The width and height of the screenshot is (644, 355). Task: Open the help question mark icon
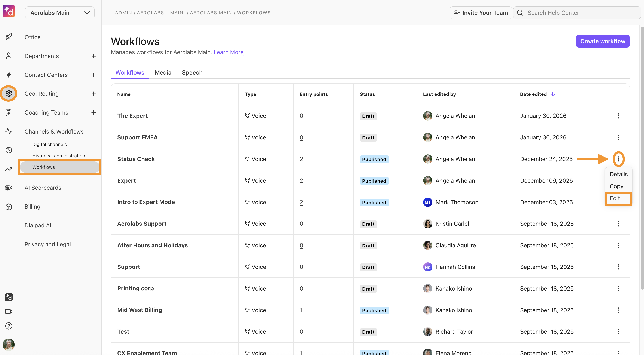(9, 326)
